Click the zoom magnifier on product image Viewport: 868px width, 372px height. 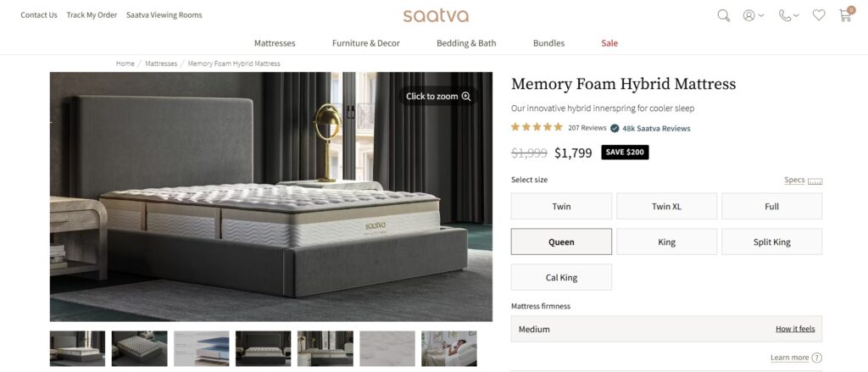coord(466,97)
